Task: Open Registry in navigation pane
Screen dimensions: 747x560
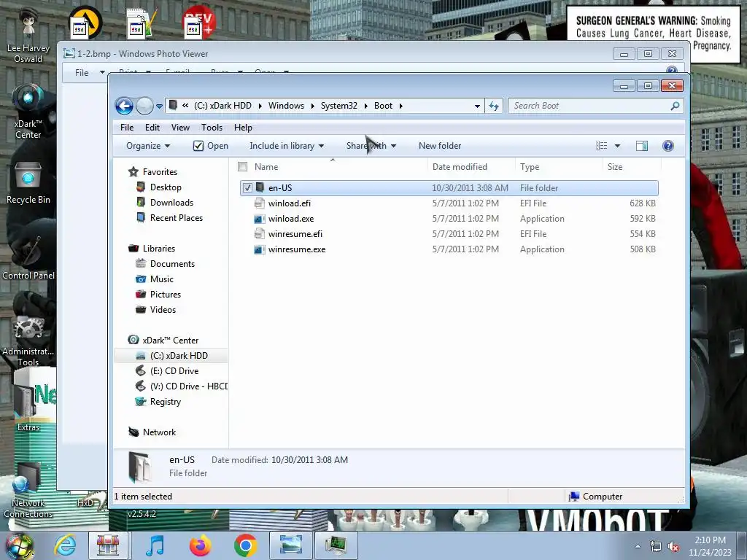Action: 166,402
